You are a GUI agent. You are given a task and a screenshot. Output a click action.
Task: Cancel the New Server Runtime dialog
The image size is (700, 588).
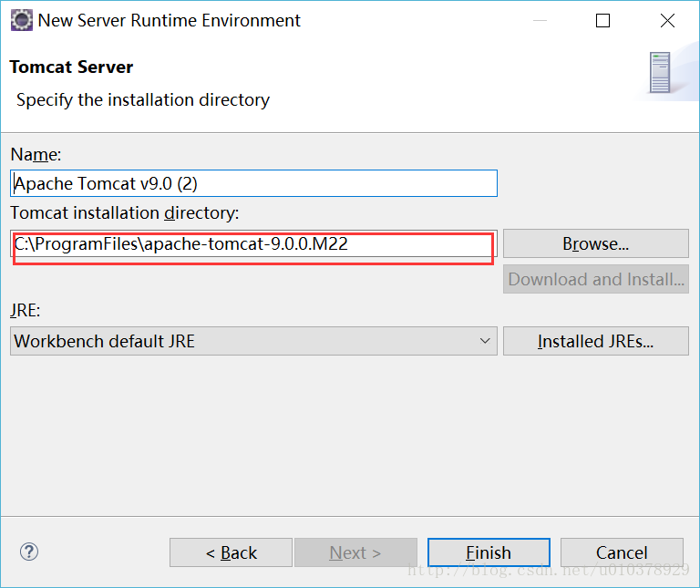tap(622, 552)
